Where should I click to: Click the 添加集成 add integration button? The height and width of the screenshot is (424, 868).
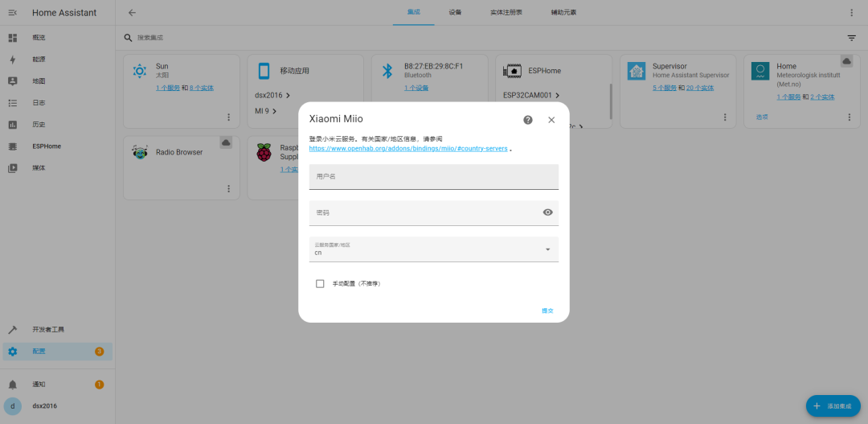[x=833, y=406]
